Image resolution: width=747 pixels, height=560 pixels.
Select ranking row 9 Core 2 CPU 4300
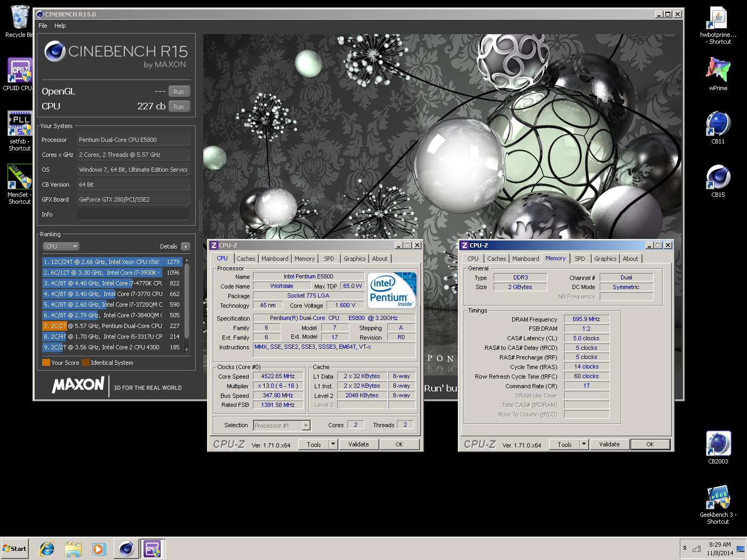112,347
